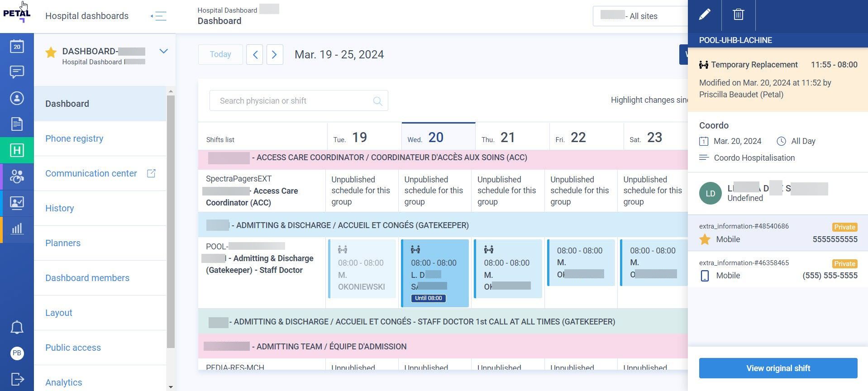Collapse the sidebar menu toggle

click(159, 16)
